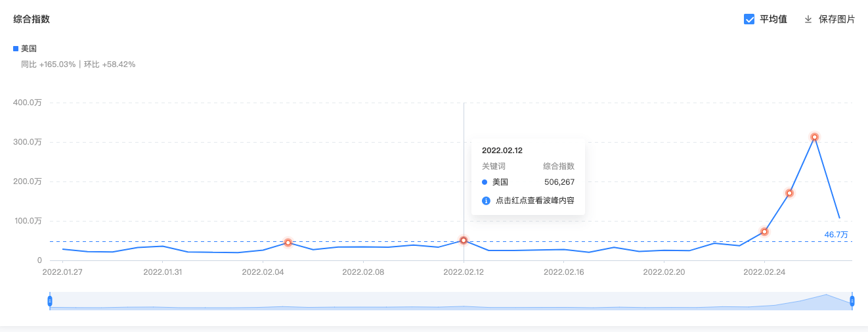Toggle the 美国 legend series marker
This screenshot has width=868, height=332.
pos(16,49)
